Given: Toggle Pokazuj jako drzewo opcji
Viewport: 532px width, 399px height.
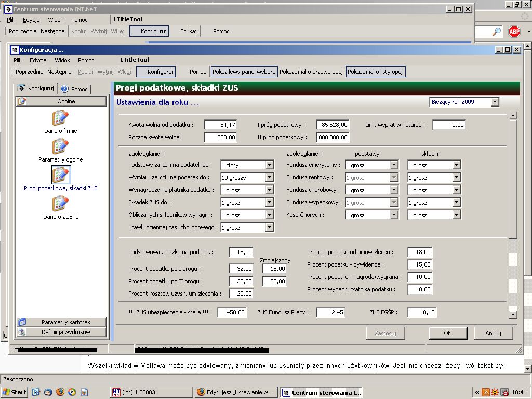Looking at the screenshot, I should pyautogui.click(x=312, y=72).
